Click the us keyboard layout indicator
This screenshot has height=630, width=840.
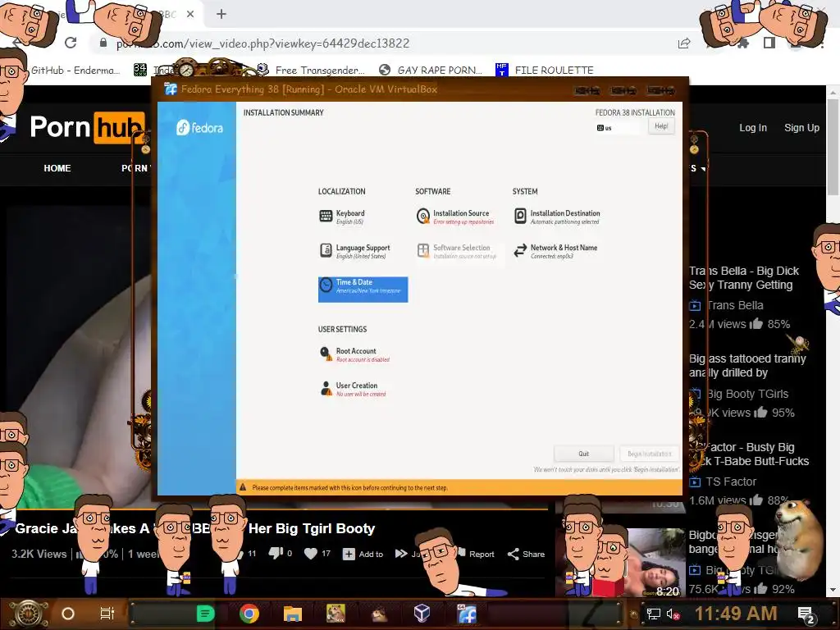click(x=605, y=128)
